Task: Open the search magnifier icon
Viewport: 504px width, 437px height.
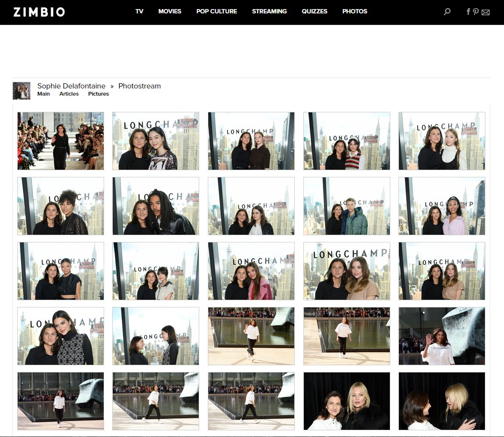Action: pyautogui.click(x=447, y=11)
